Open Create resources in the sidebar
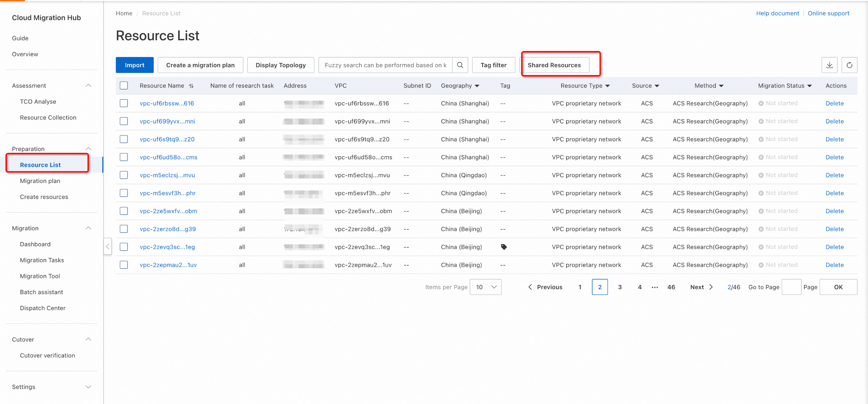 coord(44,197)
